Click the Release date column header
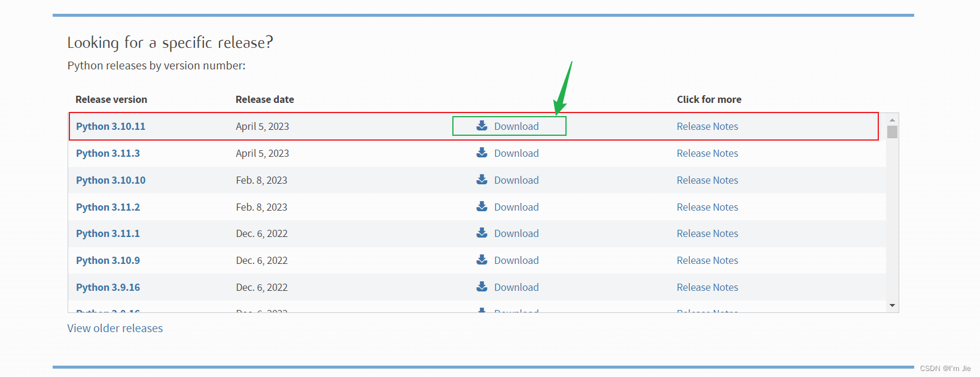This screenshot has height=377, width=980. [264, 99]
